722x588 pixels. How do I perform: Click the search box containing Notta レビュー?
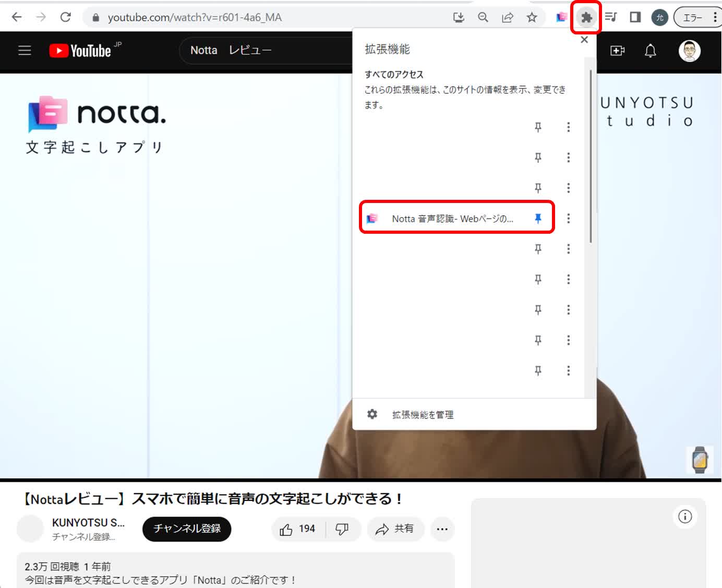266,51
